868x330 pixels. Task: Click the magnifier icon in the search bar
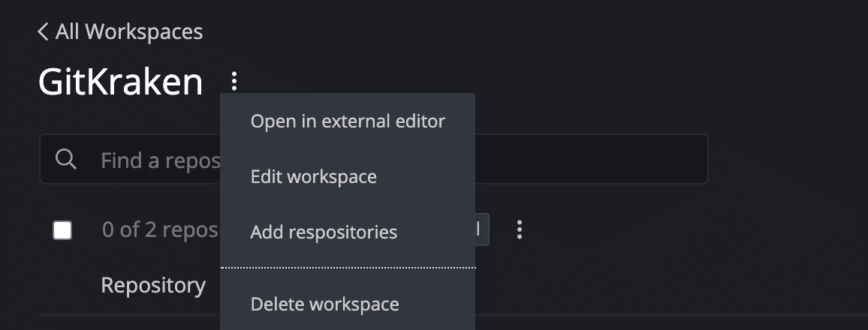point(66,160)
